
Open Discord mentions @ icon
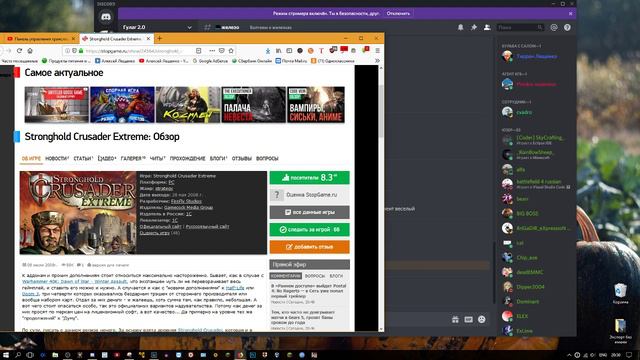(x=554, y=27)
